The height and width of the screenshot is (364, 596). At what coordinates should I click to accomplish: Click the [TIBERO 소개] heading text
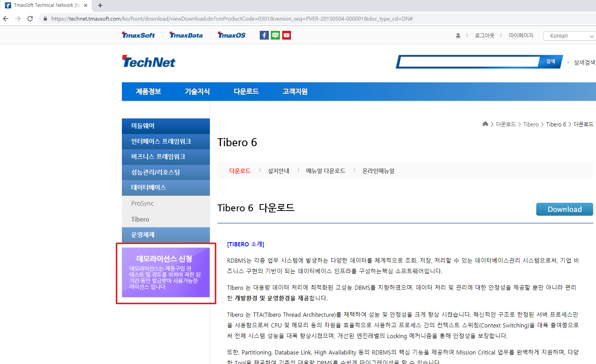pyautogui.click(x=246, y=244)
